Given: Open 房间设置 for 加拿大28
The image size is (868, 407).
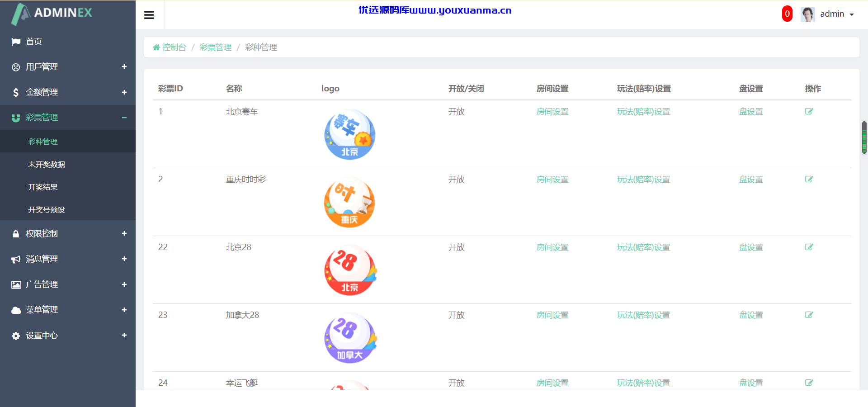Looking at the screenshot, I should pyautogui.click(x=552, y=315).
